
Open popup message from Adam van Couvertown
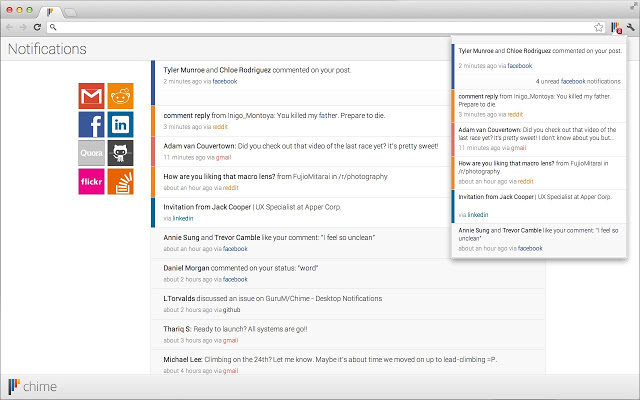pyautogui.click(x=539, y=139)
